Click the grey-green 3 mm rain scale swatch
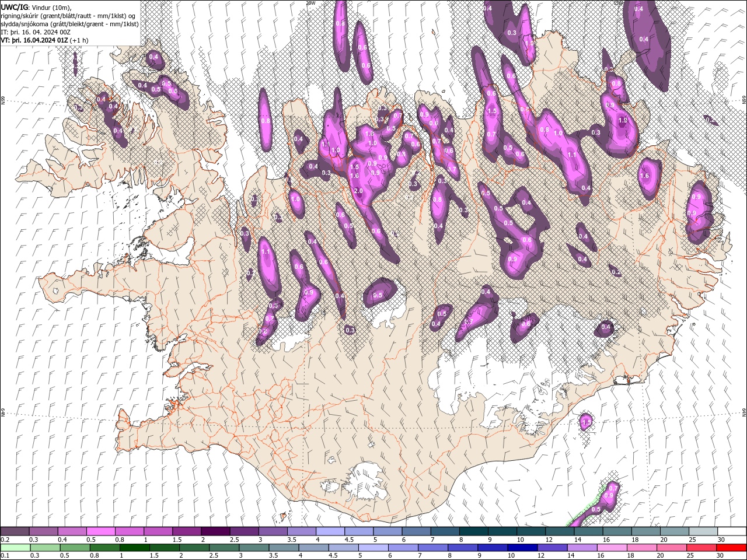The image size is (747, 560). 254,548
